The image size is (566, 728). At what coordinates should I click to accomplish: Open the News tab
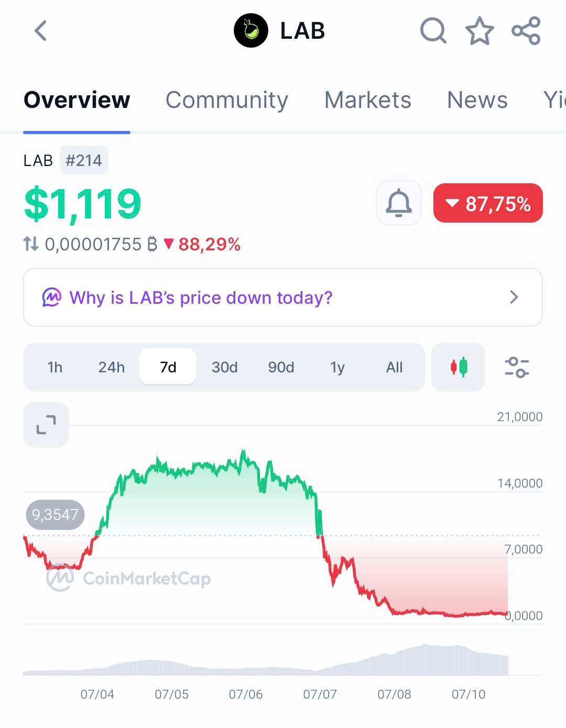pyautogui.click(x=477, y=100)
